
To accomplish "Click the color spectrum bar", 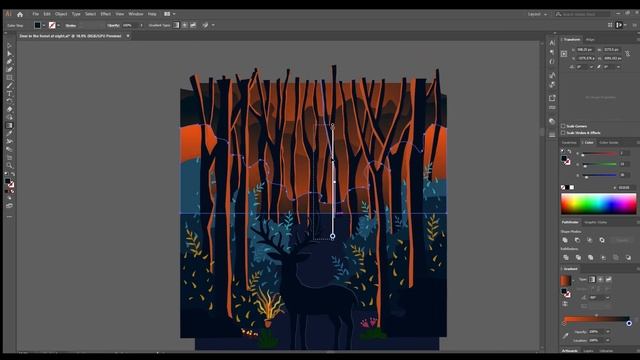I will click(598, 204).
